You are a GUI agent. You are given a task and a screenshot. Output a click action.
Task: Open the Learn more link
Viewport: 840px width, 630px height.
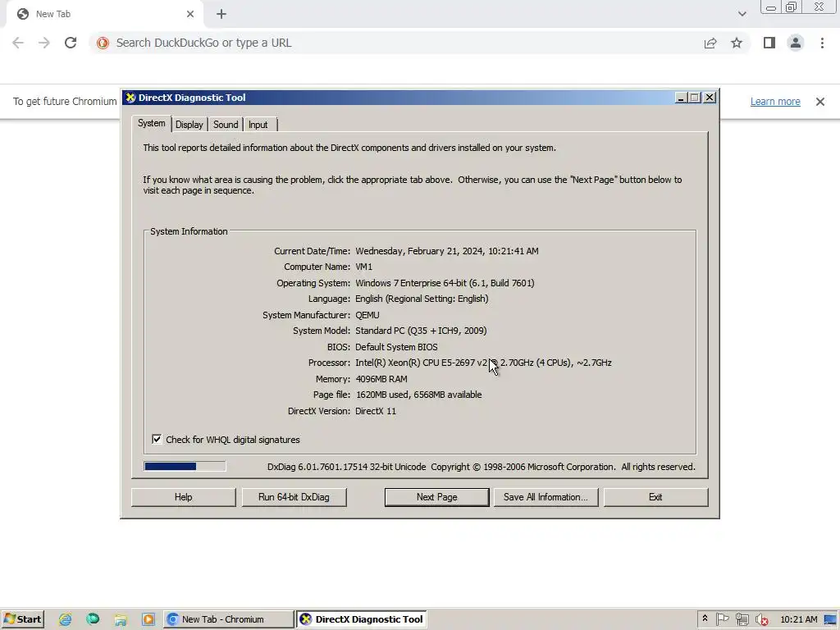(775, 101)
